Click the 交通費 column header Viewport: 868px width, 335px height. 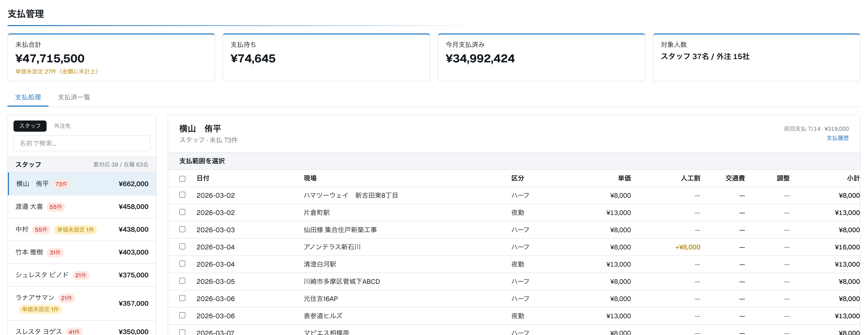(x=735, y=178)
